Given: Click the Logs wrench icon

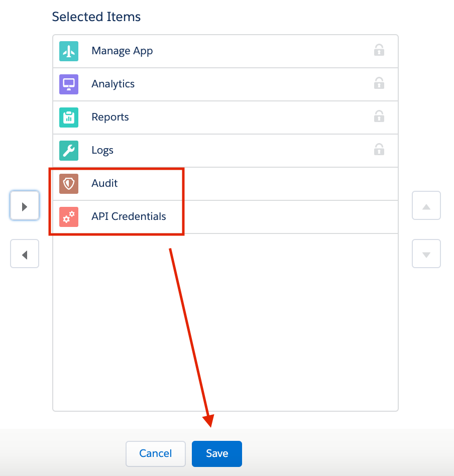Looking at the screenshot, I should pos(69,150).
